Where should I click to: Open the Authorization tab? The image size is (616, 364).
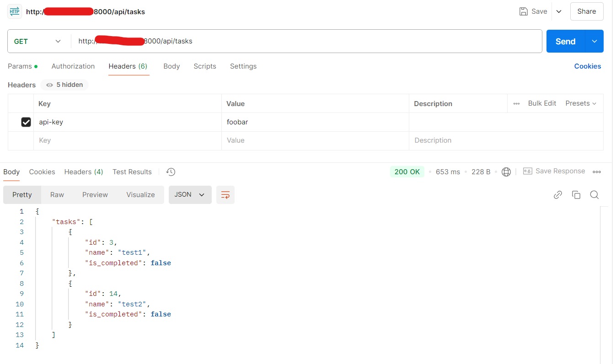tap(73, 66)
